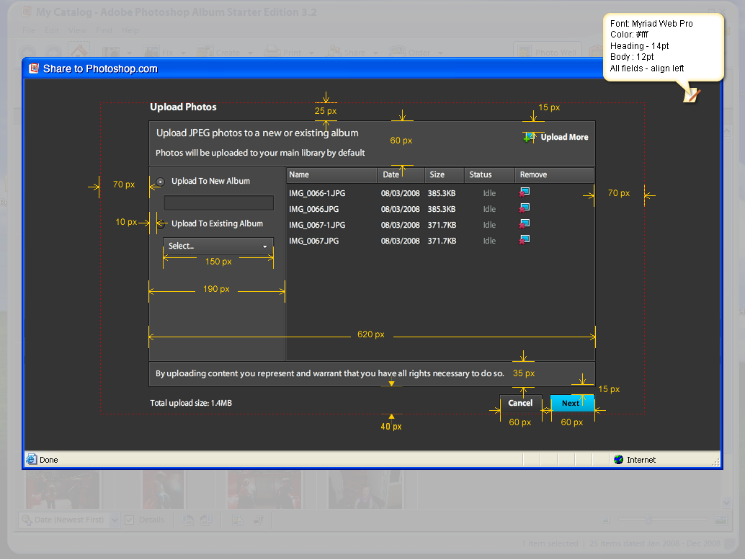The image size is (745, 560).
Task: Sort the upload list by Status column header
Action: 489,175
